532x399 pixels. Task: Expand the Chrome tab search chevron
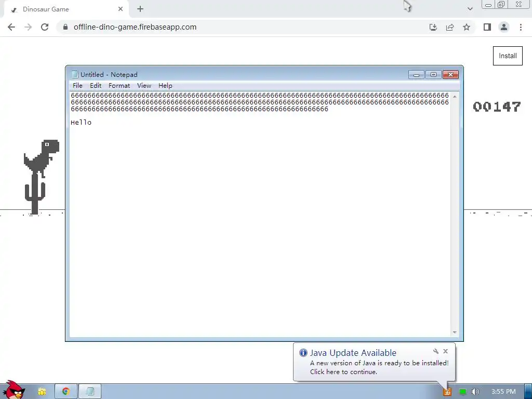(x=470, y=9)
